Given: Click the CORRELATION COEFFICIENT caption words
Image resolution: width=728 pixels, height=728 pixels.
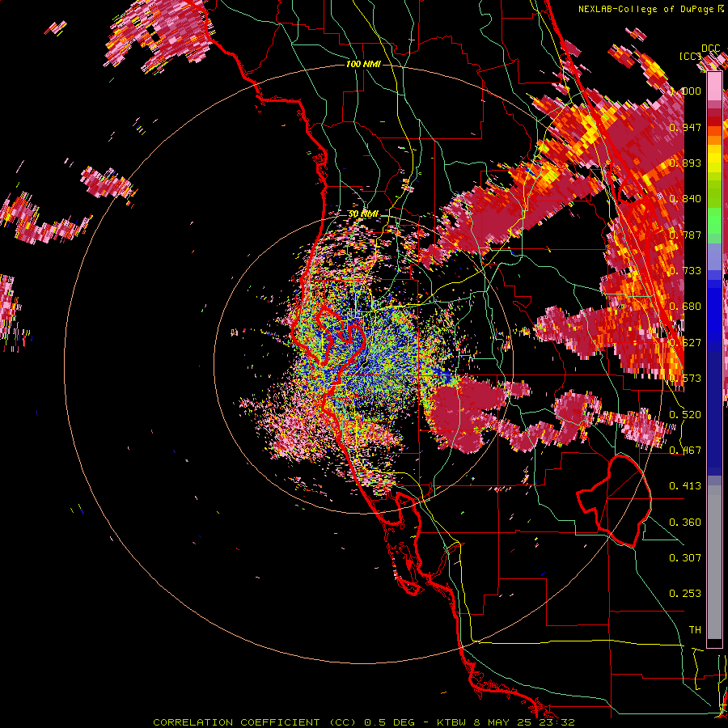Looking at the screenshot, I should [x=236, y=722].
